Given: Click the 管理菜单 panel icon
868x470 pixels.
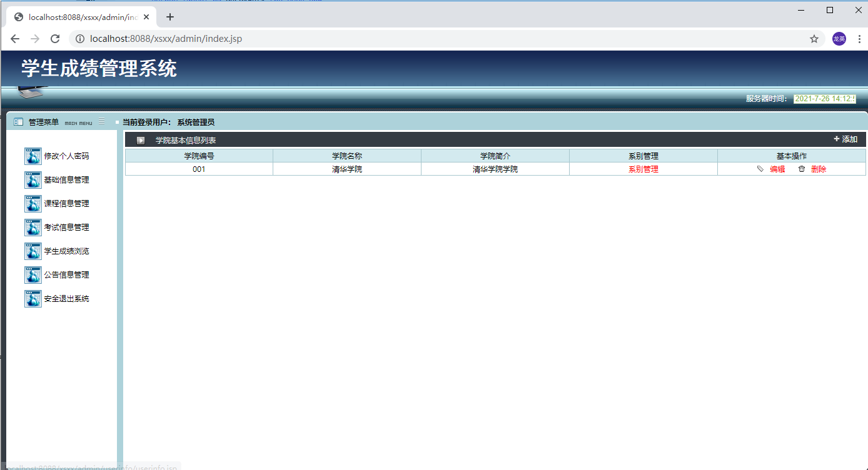Looking at the screenshot, I should [x=19, y=122].
